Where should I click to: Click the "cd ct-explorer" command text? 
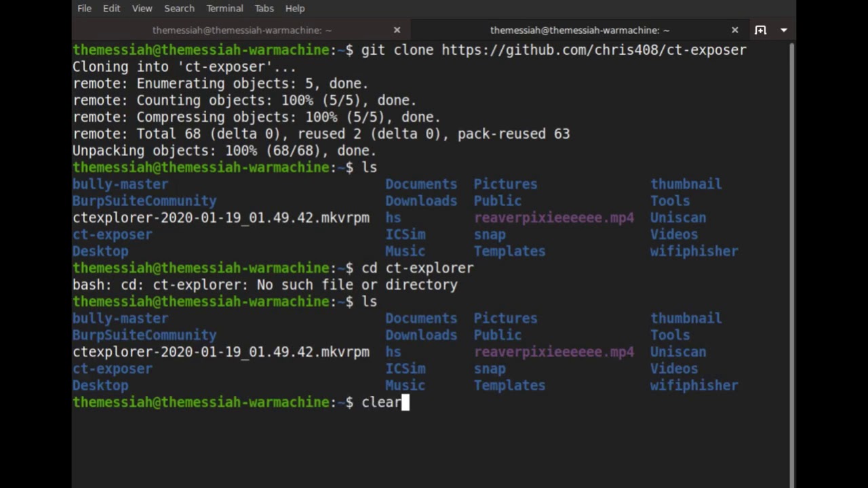(417, 268)
